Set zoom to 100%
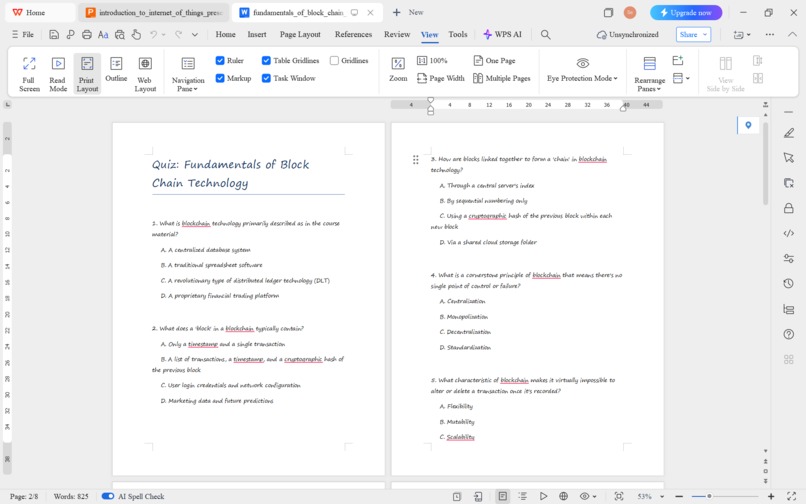Image resolution: width=806 pixels, height=504 pixels. pos(432,61)
